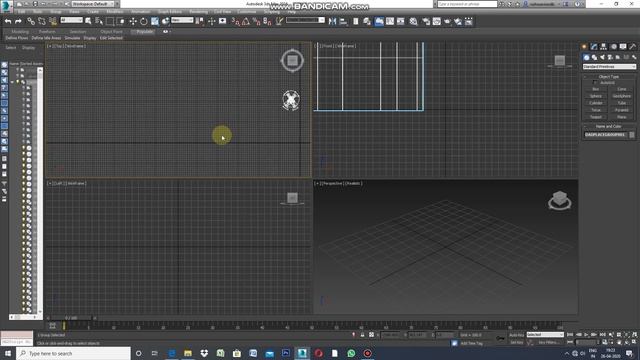Open the Modify tab in command panel
This screenshot has width=640, height=360.
[594, 47]
